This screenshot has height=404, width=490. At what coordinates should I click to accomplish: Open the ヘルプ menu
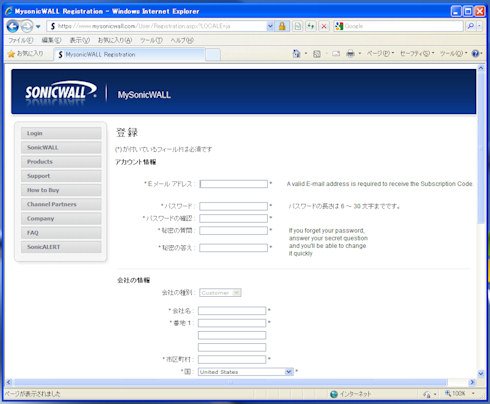pyautogui.click(x=182, y=40)
